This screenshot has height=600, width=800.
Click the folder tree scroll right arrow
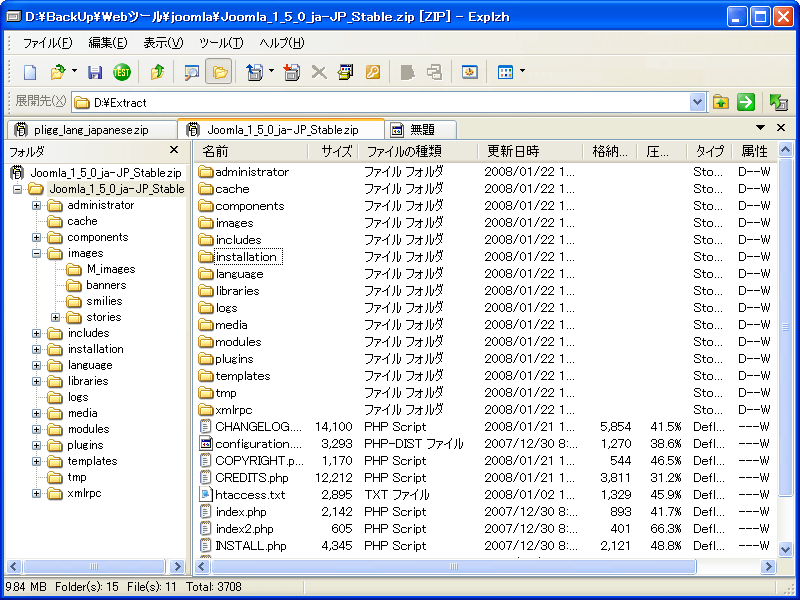click(x=177, y=566)
